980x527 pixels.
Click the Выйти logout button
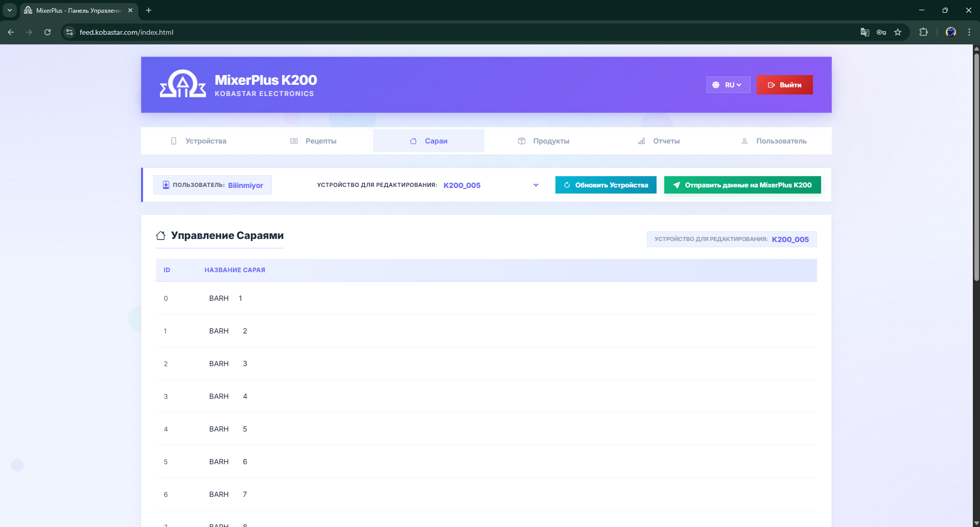click(x=784, y=85)
